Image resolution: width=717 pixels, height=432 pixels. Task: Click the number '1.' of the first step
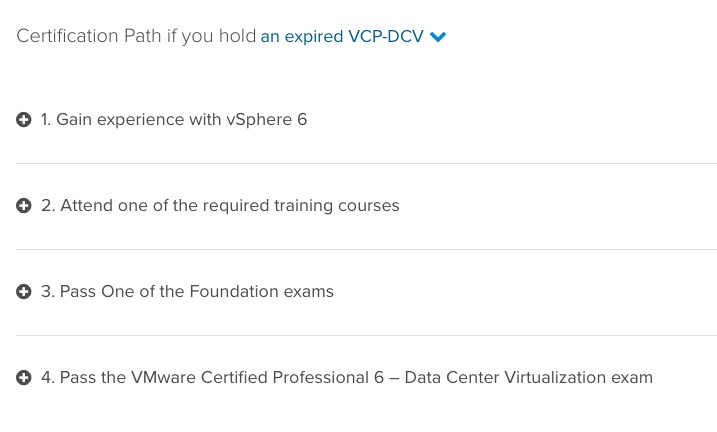[x=46, y=120]
